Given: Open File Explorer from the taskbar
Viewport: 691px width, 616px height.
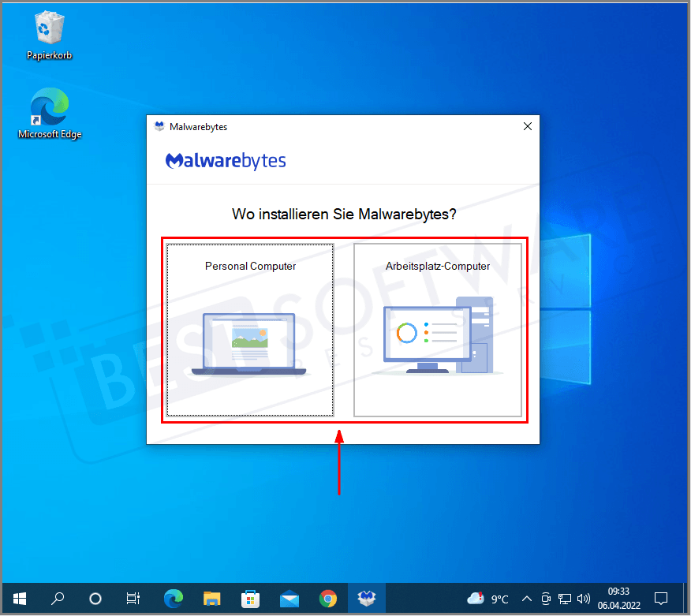Looking at the screenshot, I should tap(211, 599).
